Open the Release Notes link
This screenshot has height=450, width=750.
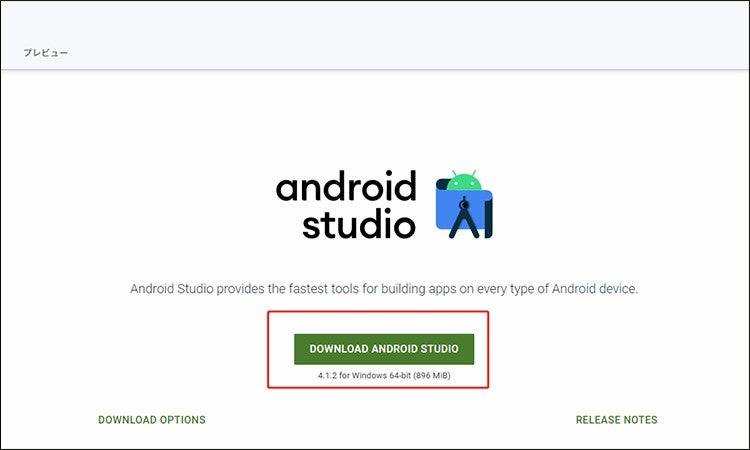(616, 420)
